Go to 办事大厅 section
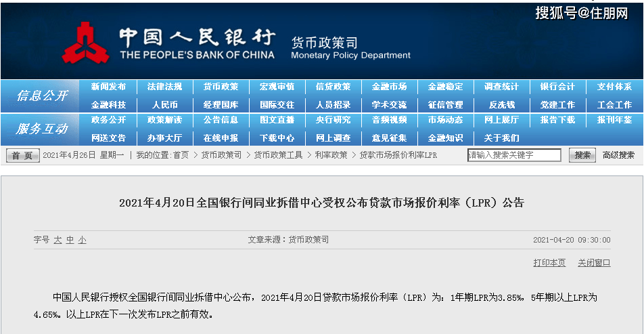This screenshot has width=644, height=334. click(x=164, y=138)
